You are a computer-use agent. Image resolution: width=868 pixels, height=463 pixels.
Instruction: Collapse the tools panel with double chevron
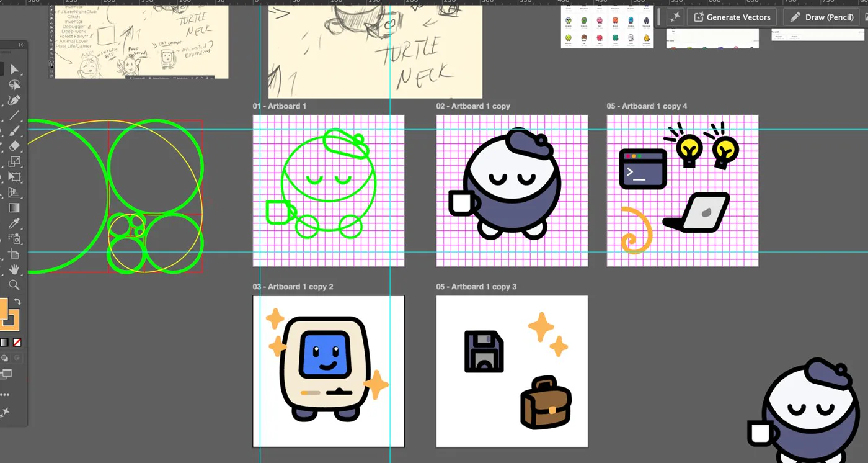tap(20, 45)
